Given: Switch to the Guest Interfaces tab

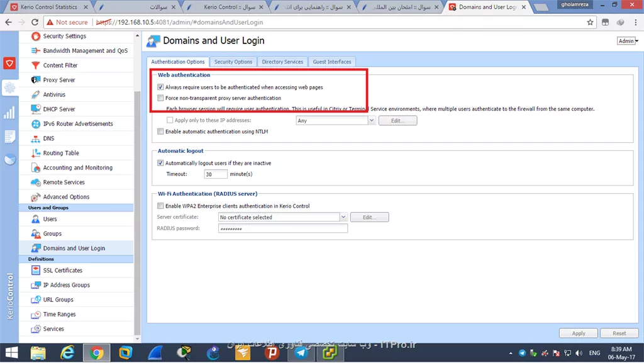Looking at the screenshot, I should (x=332, y=62).
